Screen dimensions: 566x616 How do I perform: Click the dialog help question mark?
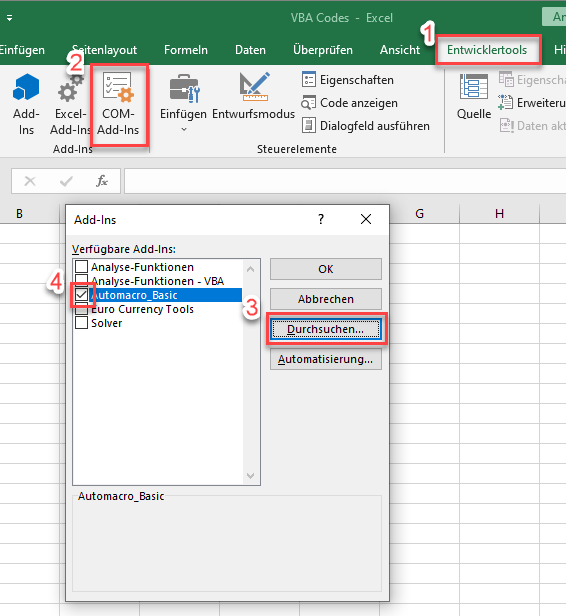[321, 219]
